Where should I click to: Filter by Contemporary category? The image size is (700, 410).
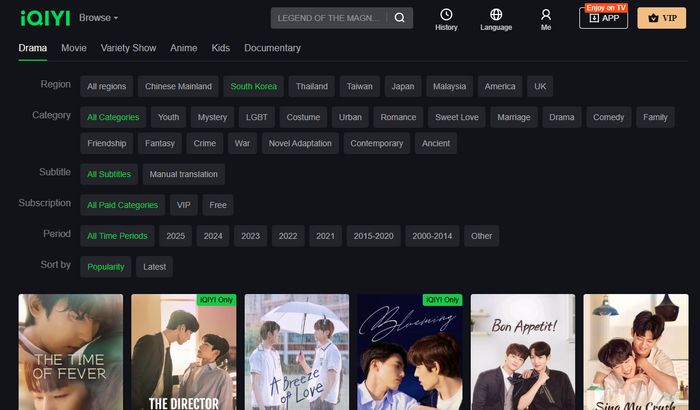pos(377,143)
